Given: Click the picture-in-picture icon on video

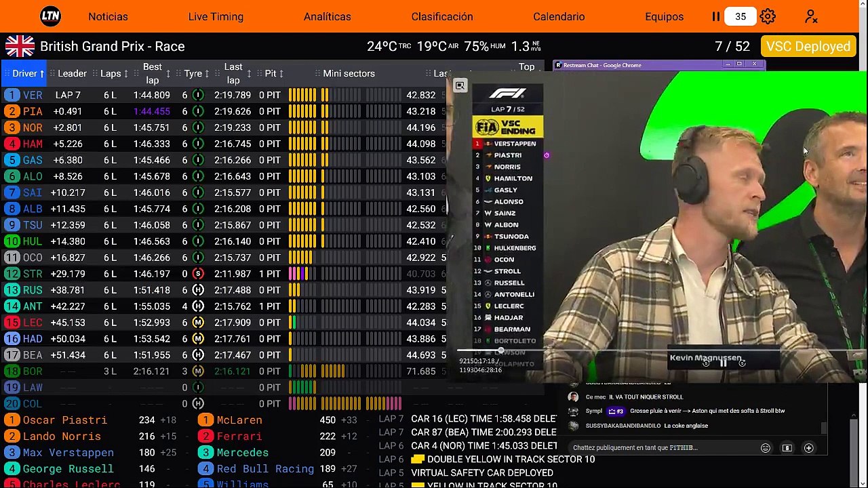Looking at the screenshot, I should click(460, 85).
